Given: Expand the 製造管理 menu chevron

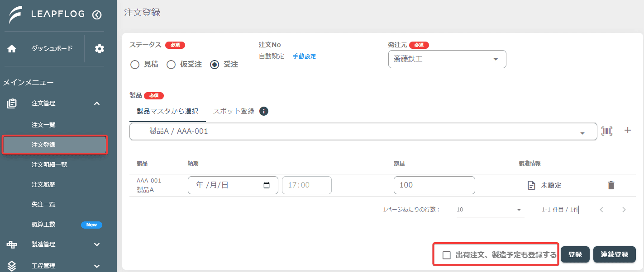Looking at the screenshot, I should pyautogui.click(x=97, y=244).
